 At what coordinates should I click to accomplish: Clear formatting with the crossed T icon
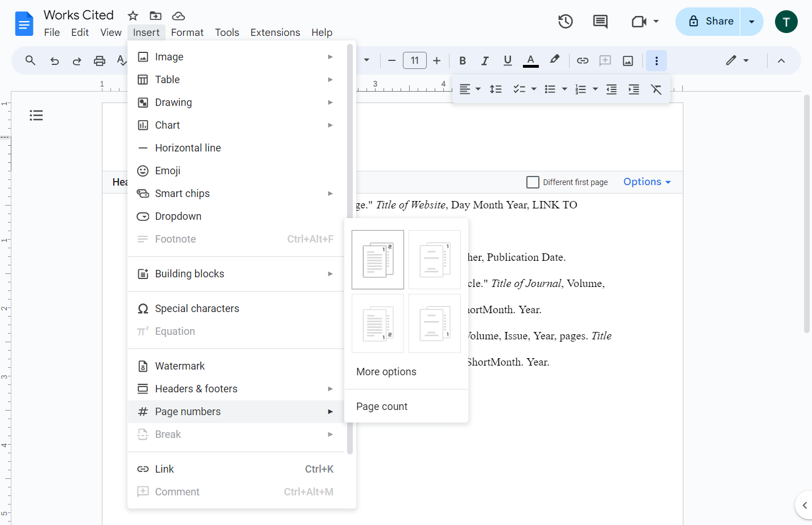click(x=656, y=89)
